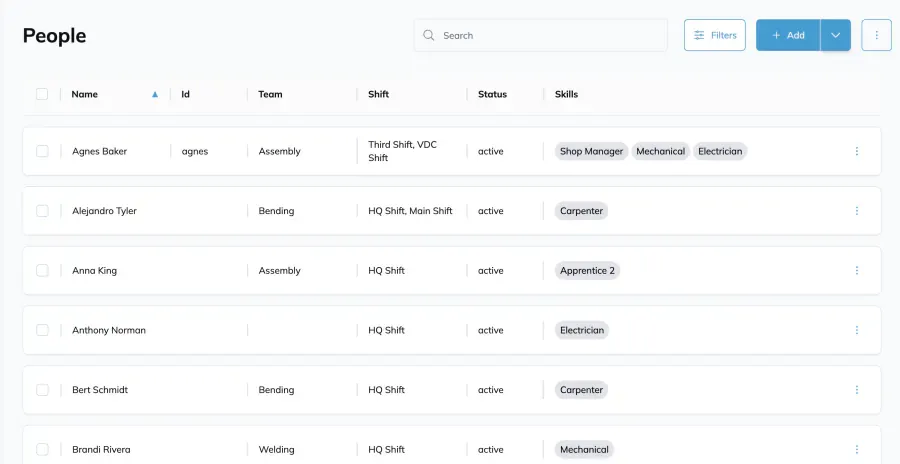Click Alejandro Tyler's Carpenter skill tag
The image size is (900, 464).
581,211
